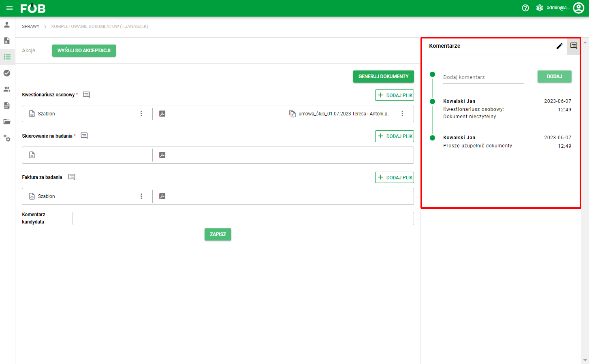This screenshot has height=364, width=589.
Task: Open options menu for umowa_ślub file
Action: (x=402, y=114)
